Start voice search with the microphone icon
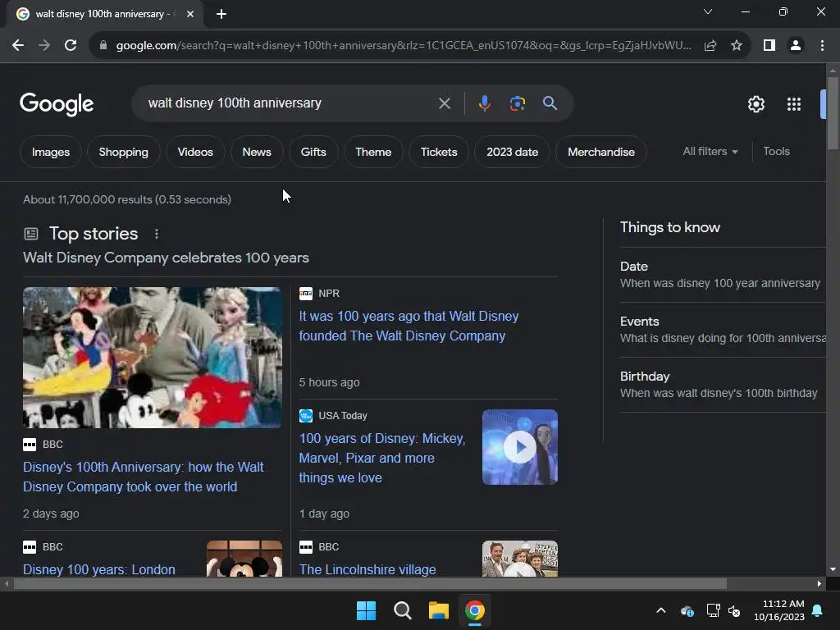 (x=484, y=103)
